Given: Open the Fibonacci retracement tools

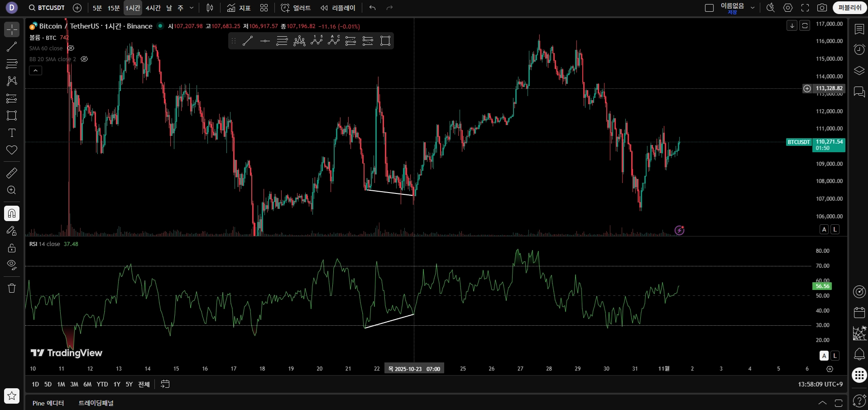Looking at the screenshot, I should point(12,64).
